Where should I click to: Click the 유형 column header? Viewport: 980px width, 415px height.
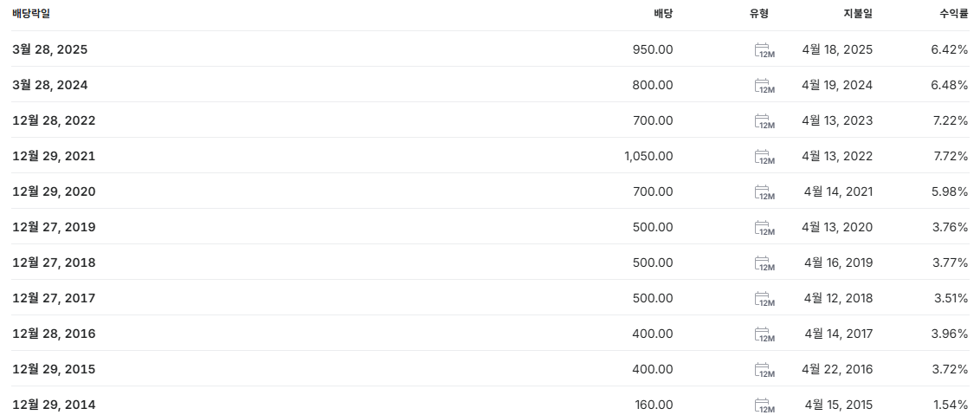pos(759,14)
